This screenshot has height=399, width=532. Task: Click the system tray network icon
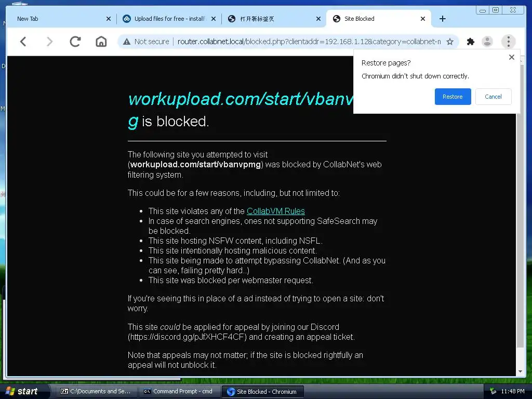coord(493,392)
